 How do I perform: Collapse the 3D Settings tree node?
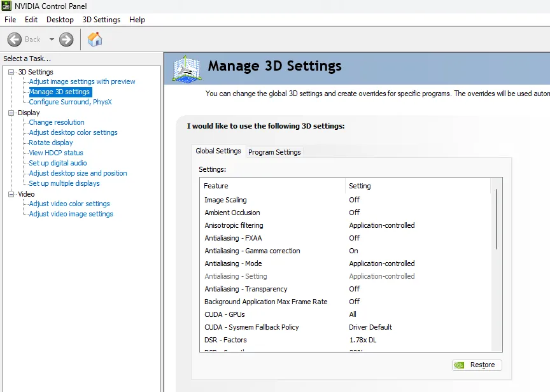point(11,72)
